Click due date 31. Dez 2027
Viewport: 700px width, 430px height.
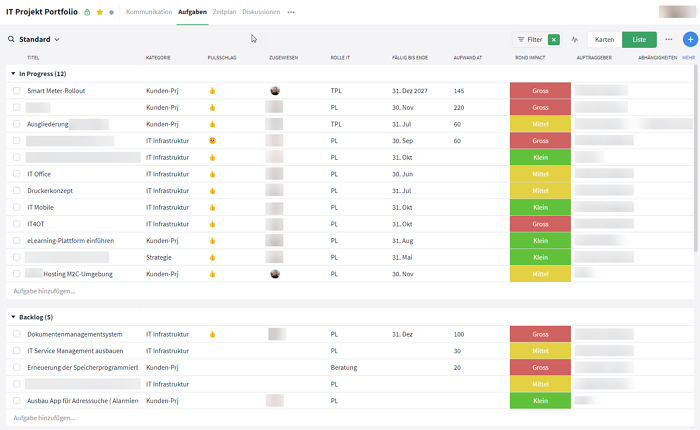click(409, 91)
